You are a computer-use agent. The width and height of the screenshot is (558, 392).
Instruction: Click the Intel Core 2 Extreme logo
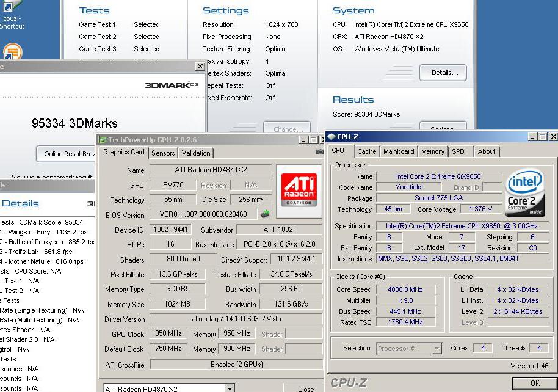[x=524, y=194]
